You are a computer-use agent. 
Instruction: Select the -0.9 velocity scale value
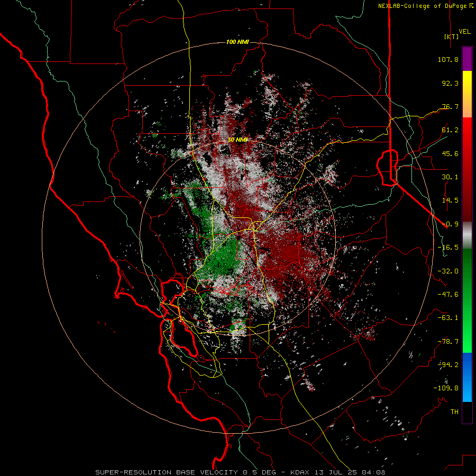(x=450, y=224)
